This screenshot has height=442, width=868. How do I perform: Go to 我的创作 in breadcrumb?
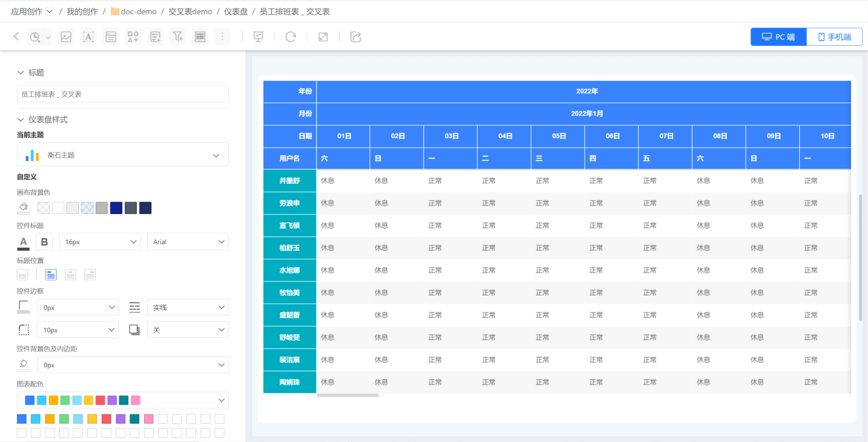[82, 11]
